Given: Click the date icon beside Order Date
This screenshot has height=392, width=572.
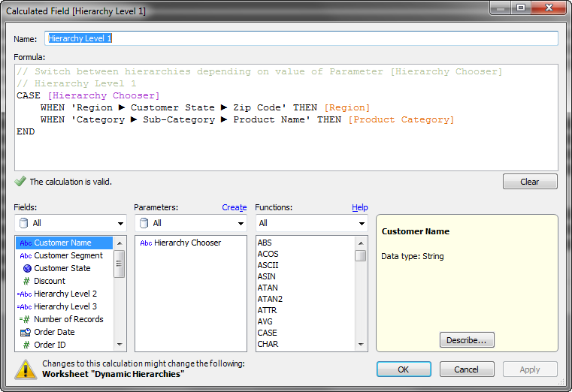Looking at the screenshot, I should [26, 332].
